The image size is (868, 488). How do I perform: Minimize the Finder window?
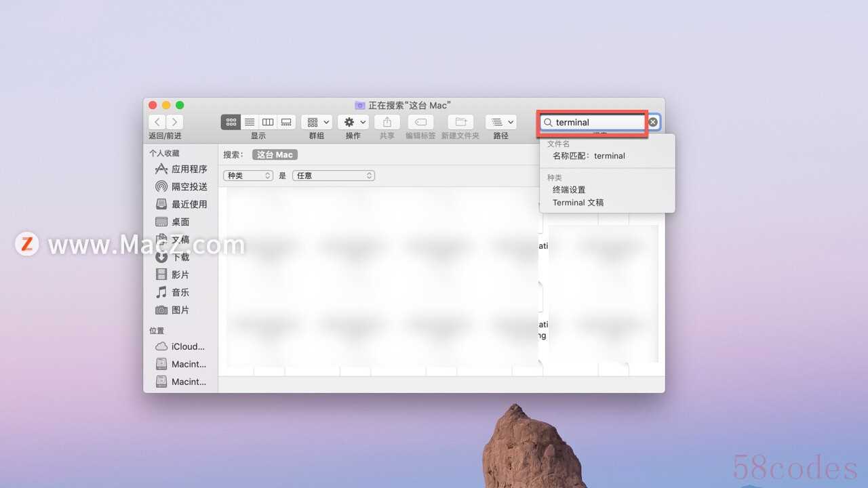(x=166, y=105)
